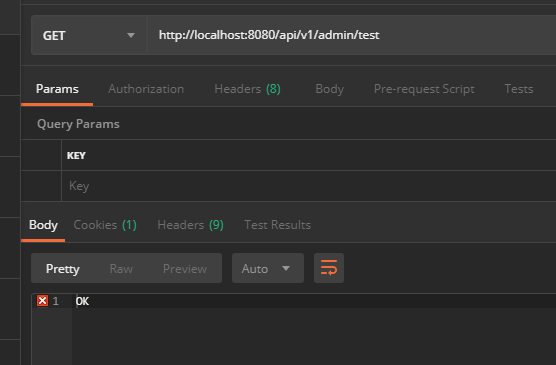Select the response Body tab

(x=43, y=225)
